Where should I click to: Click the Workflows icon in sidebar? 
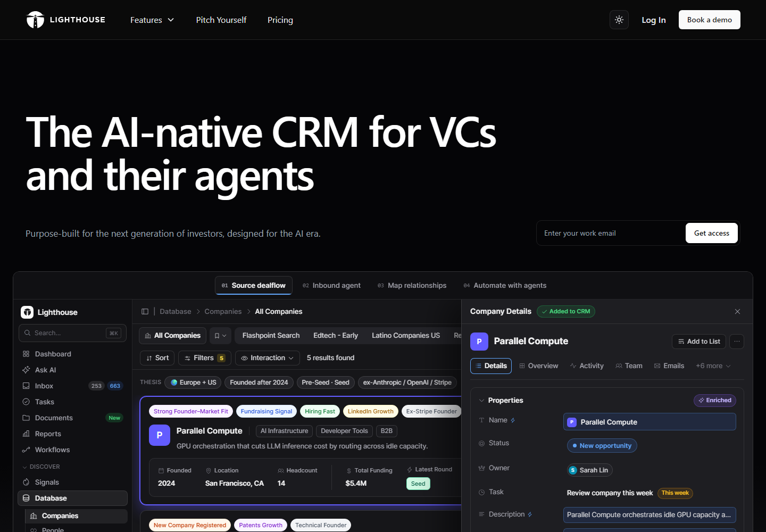[x=26, y=450]
